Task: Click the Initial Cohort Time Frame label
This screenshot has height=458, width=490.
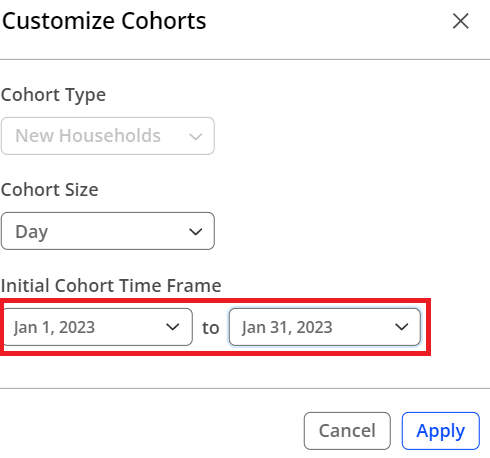Action: pyautogui.click(x=111, y=286)
